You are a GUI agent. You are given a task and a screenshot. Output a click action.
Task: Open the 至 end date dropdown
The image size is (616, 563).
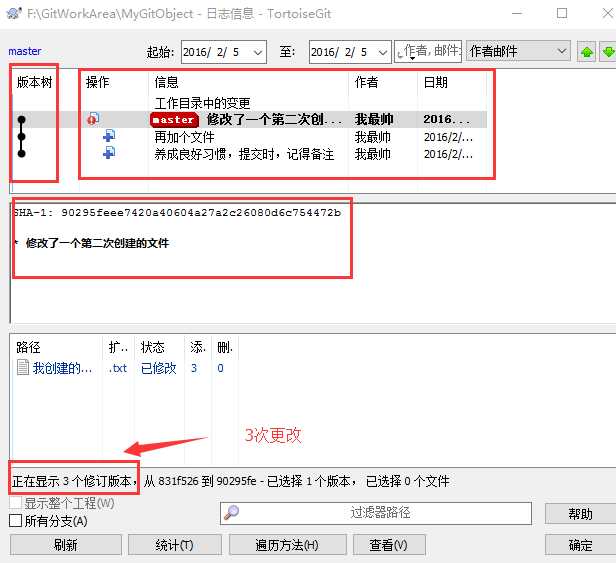coord(383,52)
